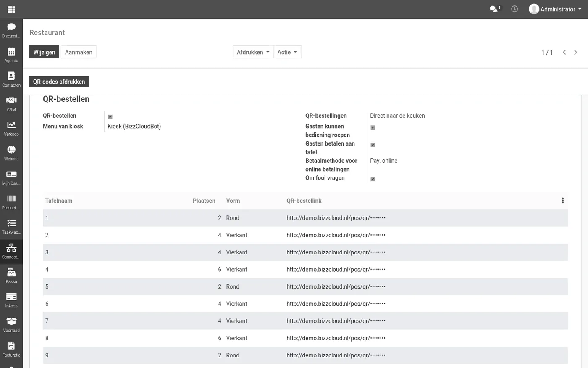Click the QR-codes afdrukken button
The width and height of the screenshot is (588, 368).
coord(59,82)
